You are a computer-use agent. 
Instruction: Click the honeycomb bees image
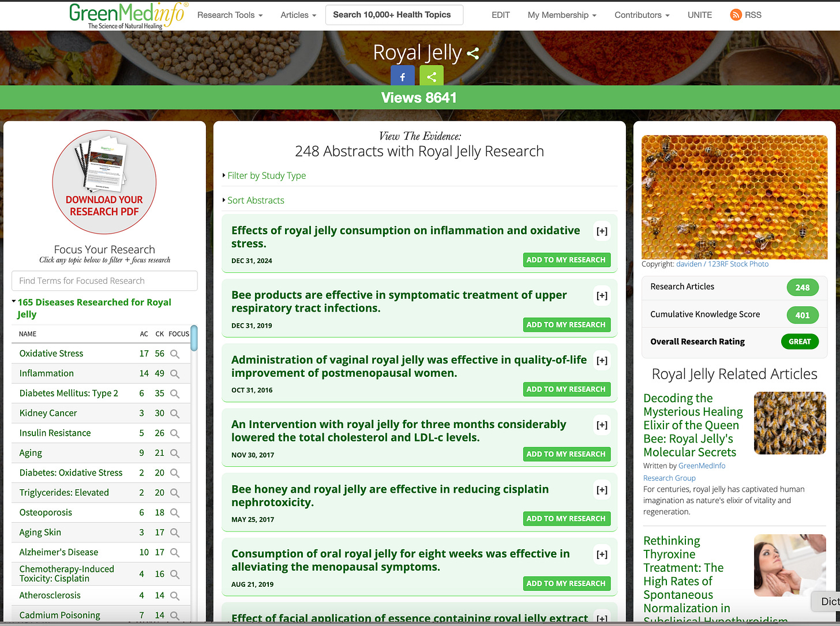coord(734,197)
